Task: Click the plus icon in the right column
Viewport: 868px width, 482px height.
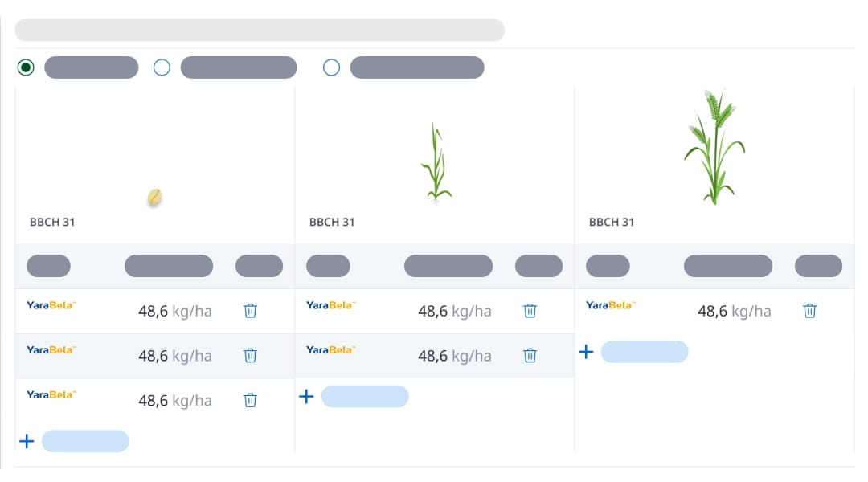Action: 586,351
